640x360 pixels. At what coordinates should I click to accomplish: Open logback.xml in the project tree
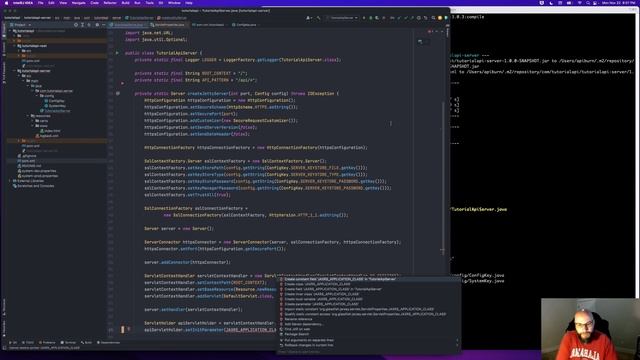coord(47,136)
